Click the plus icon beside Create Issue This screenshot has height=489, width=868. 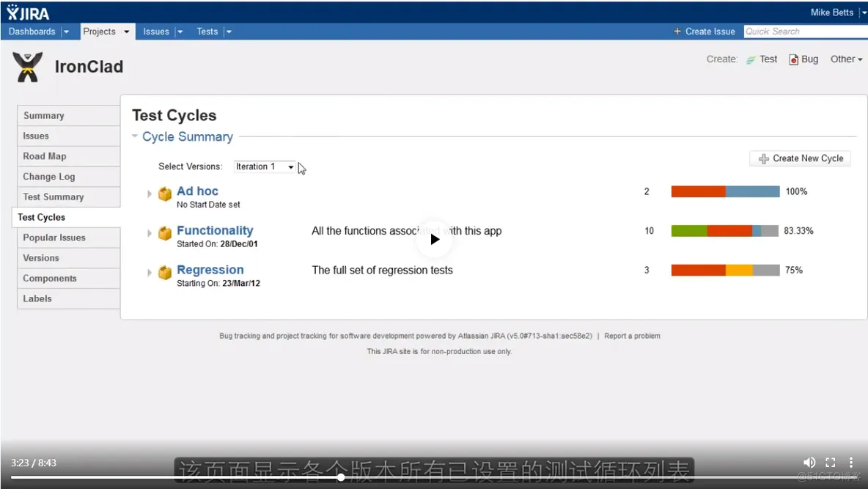pos(677,32)
